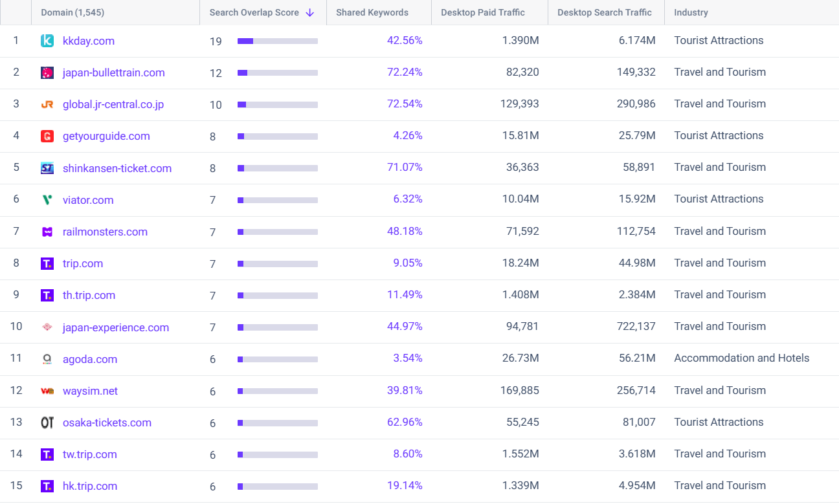
Task: Open the japan-bullettrain.com domain link
Action: [x=114, y=72]
